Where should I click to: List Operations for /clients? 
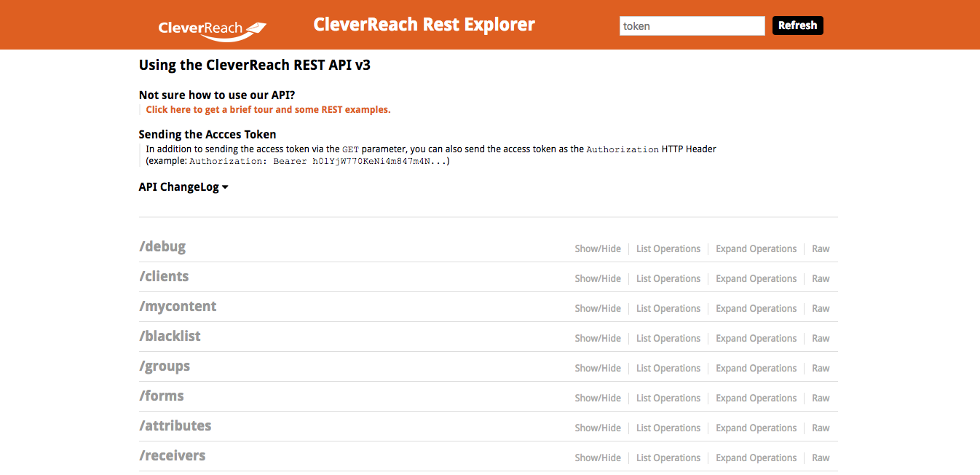click(x=668, y=278)
